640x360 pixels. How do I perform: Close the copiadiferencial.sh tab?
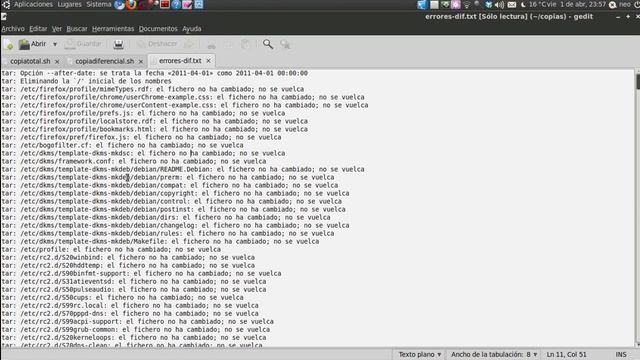pos(141,61)
